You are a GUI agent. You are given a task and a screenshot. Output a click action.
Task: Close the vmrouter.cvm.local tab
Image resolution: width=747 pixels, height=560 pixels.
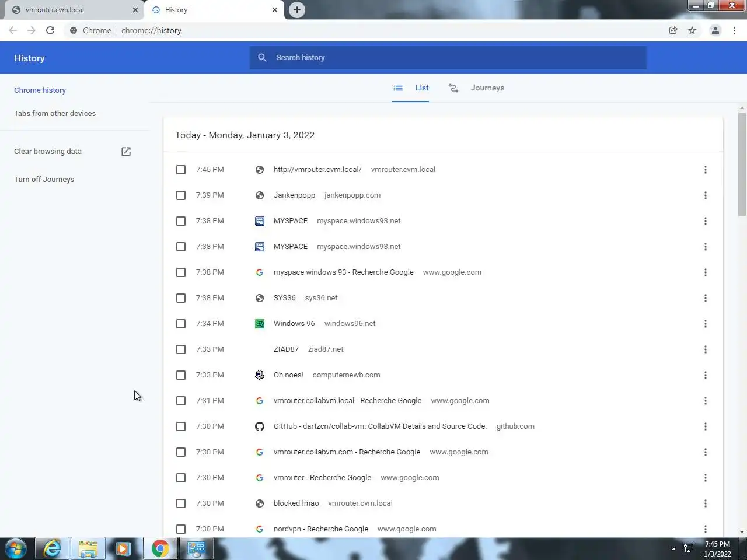135,10
